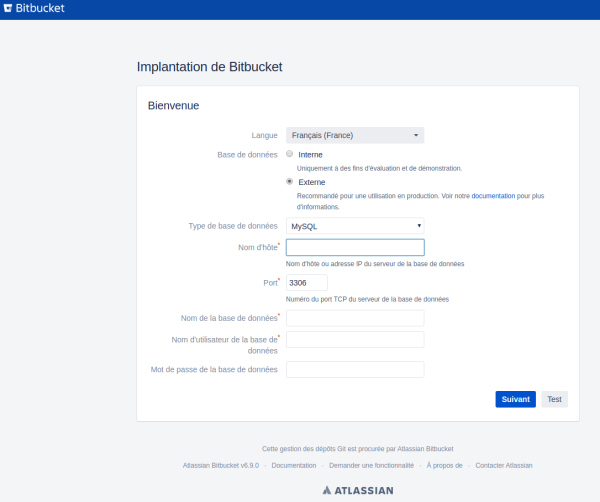The width and height of the screenshot is (600, 502).
Task: Open the documentation link in Externe description
Action: point(493,195)
